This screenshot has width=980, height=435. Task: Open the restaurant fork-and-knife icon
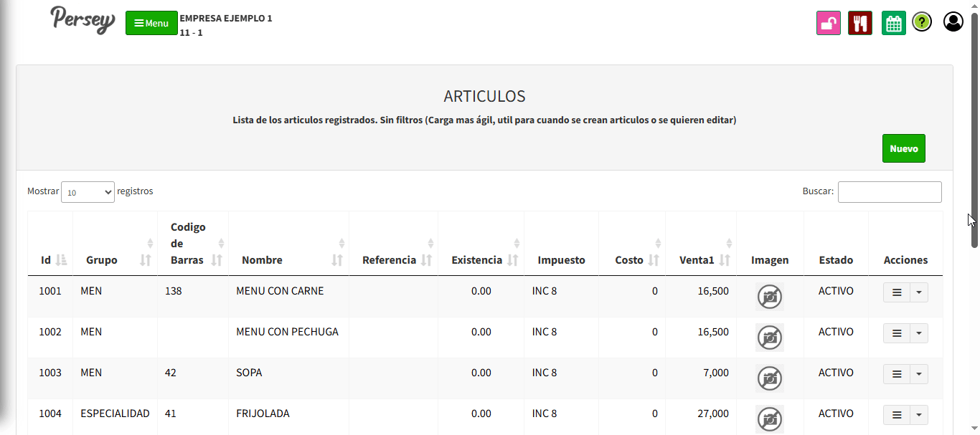[859, 23]
